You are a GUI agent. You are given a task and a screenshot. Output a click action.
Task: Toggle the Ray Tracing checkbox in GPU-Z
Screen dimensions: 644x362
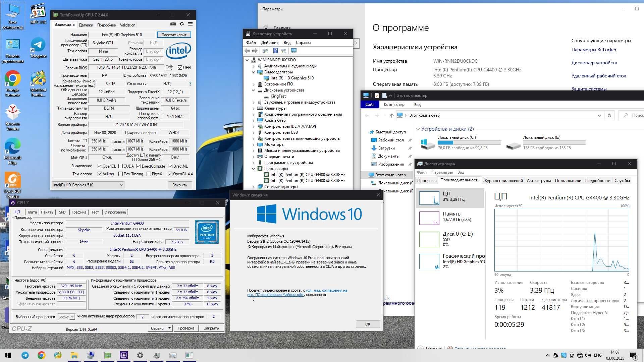click(120, 174)
